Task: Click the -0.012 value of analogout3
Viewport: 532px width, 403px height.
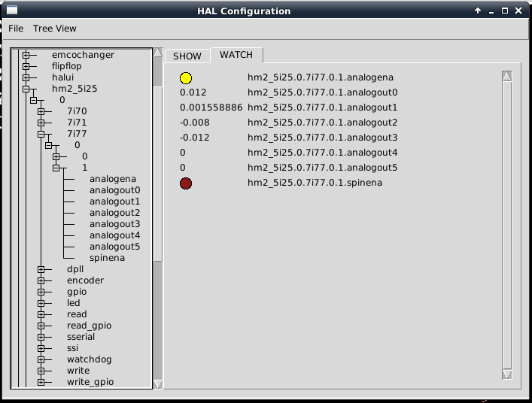Action: click(194, 138)
